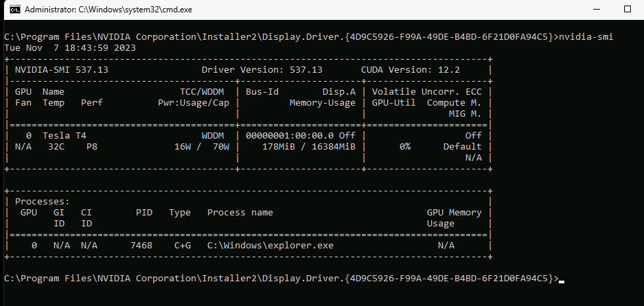644x306 pixels.
Task: Click the 'GPU-Util' column header
Action: click(393, 102)
